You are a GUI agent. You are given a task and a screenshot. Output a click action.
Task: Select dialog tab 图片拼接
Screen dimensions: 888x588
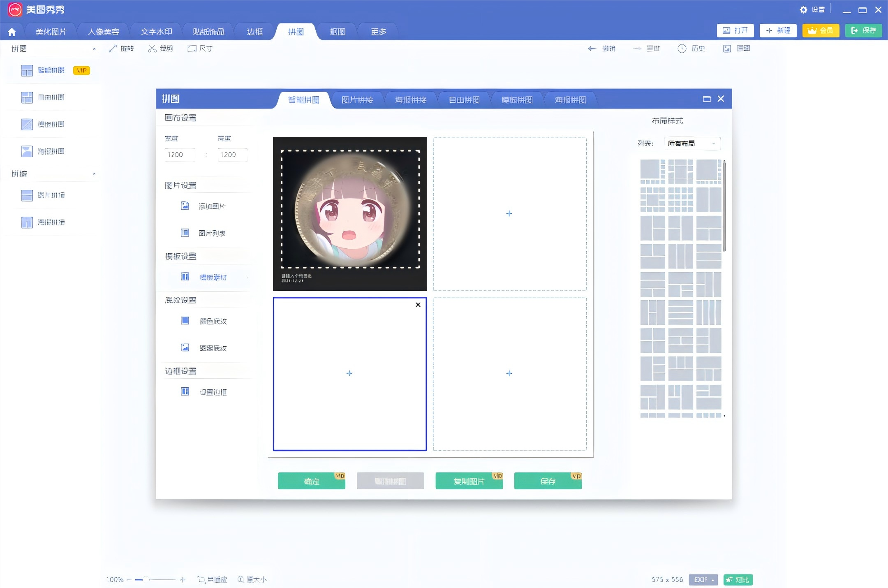coord(357,100)
